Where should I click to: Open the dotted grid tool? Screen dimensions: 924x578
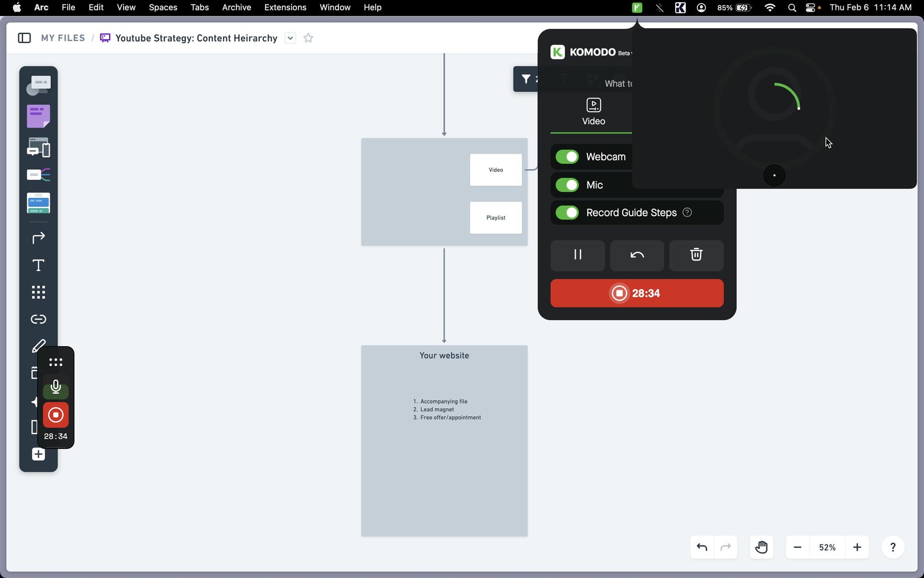(x=38, y=292)
